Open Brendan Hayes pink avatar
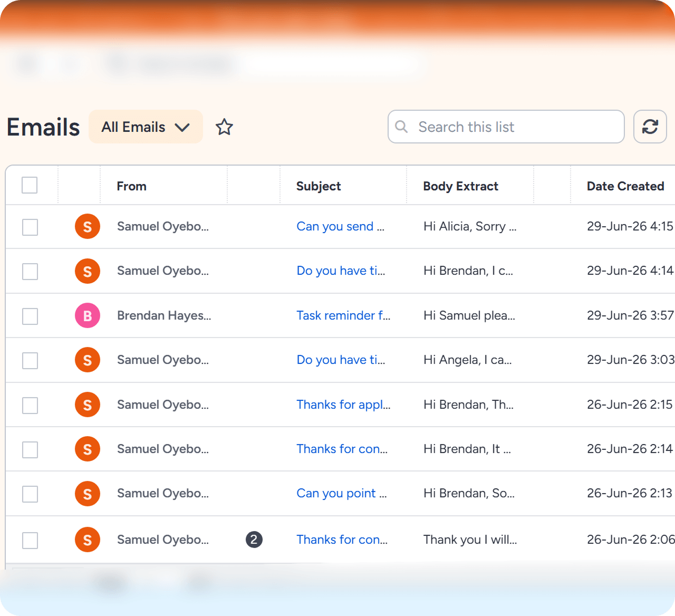The image size is (675, 616). [x=88, y=315]
